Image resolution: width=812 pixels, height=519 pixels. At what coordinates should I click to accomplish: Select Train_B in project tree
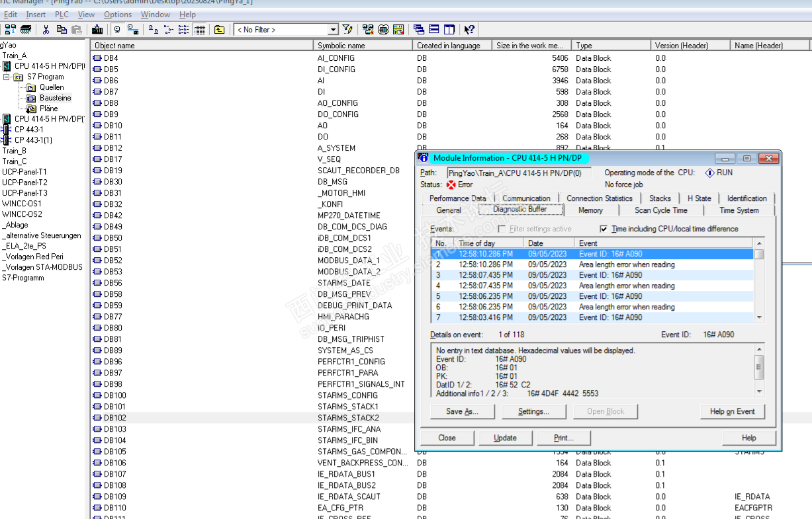(x=15, y=151)
